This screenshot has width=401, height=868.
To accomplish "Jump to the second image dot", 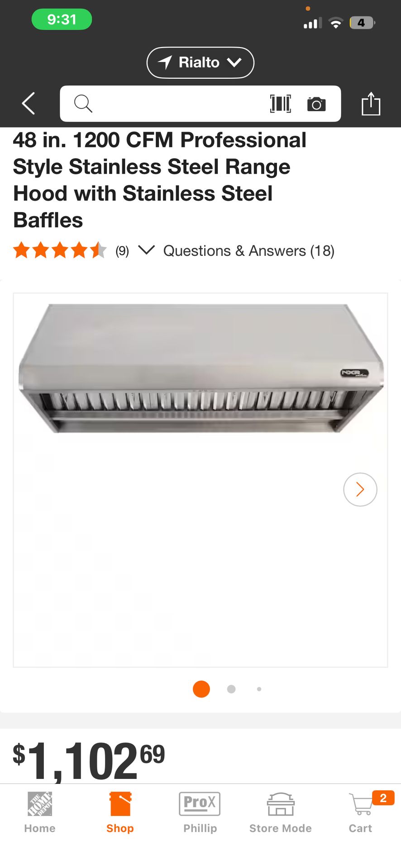I will 231,689.
